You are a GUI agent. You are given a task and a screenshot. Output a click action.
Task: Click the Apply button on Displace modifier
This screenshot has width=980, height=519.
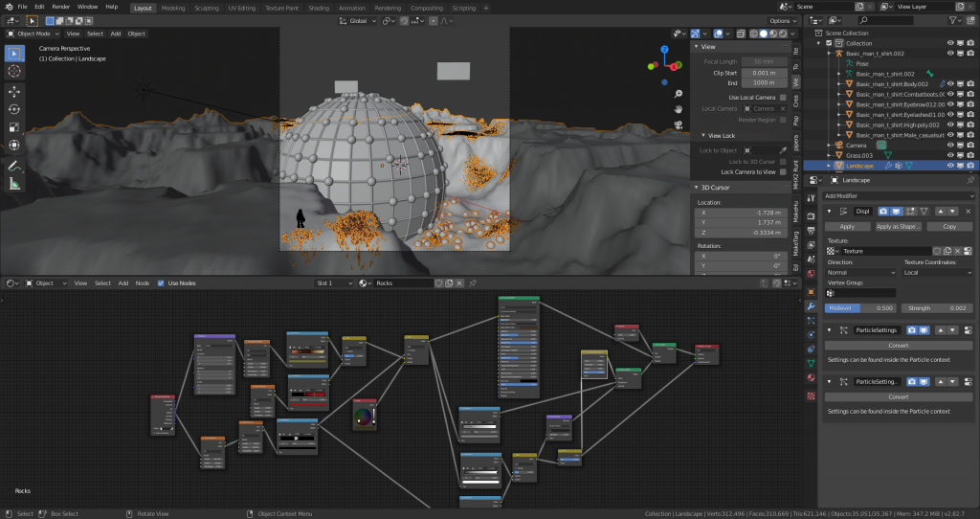pyautogui.click(x=847, y=227)
